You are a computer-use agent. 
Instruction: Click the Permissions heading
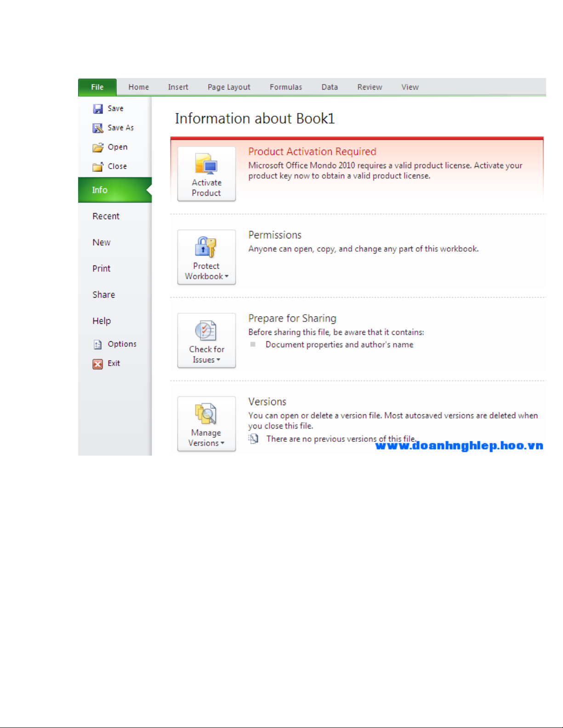coord(275,235)
